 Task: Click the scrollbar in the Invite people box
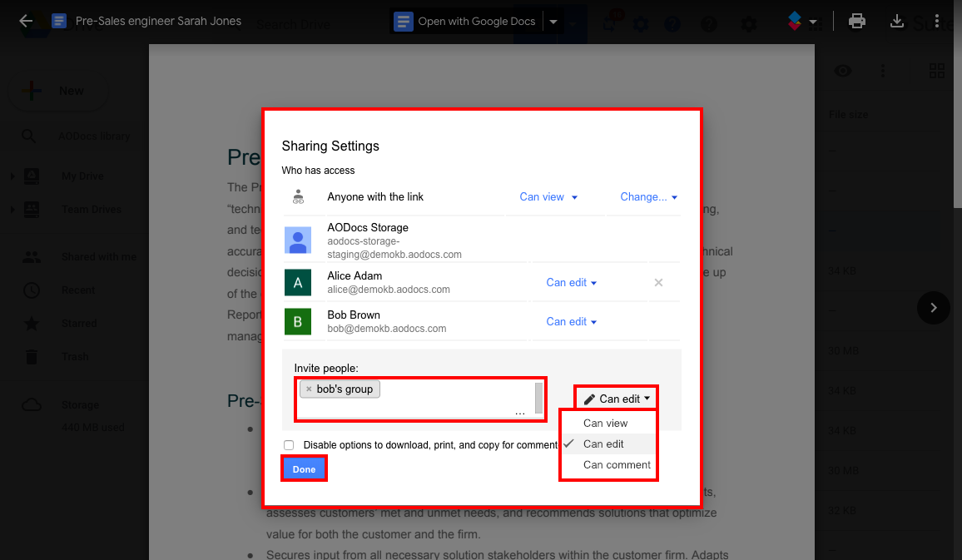[538, 399]
